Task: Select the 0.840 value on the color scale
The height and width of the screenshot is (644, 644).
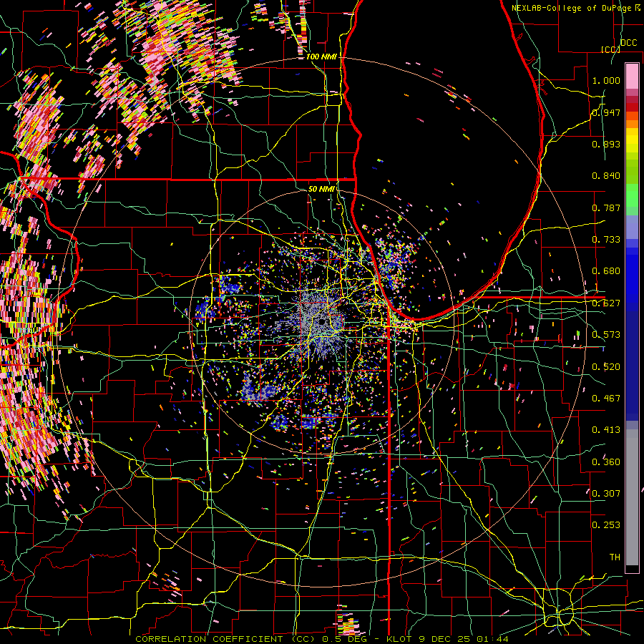Action: pos(606,176)
